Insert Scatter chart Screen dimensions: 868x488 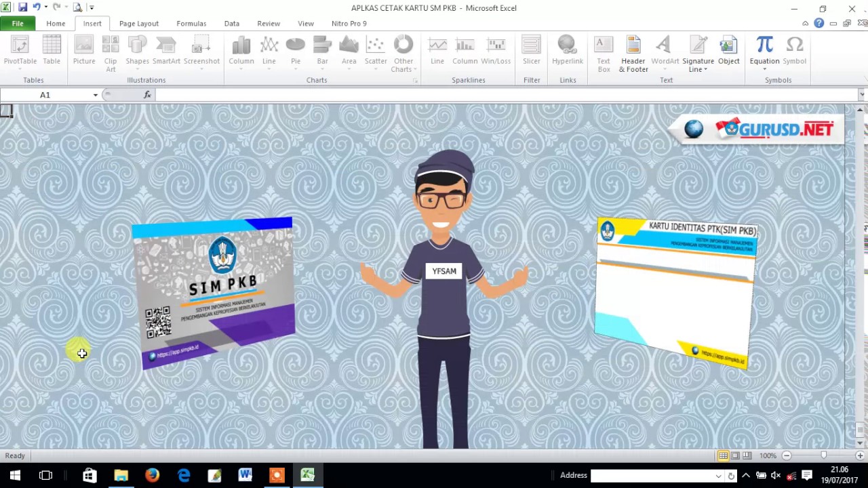pyautogui.click(x=376, y=52)
